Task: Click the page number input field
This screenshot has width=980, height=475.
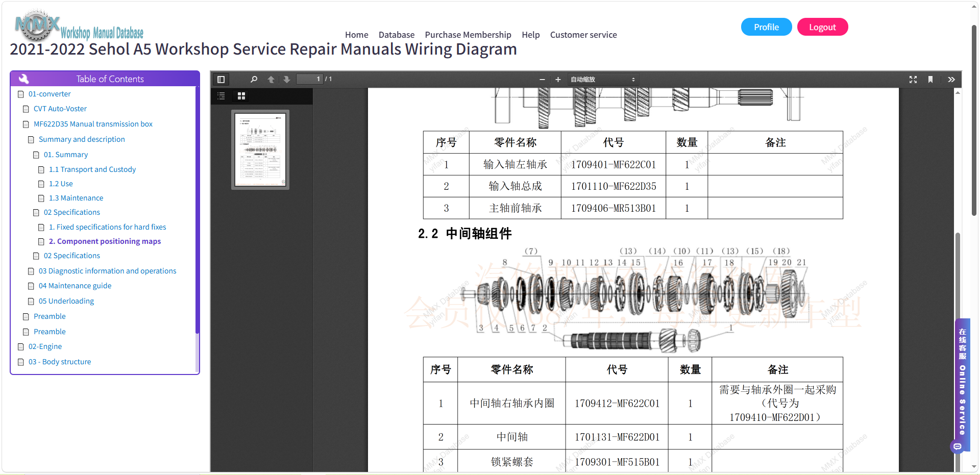Action: (310, 79)
